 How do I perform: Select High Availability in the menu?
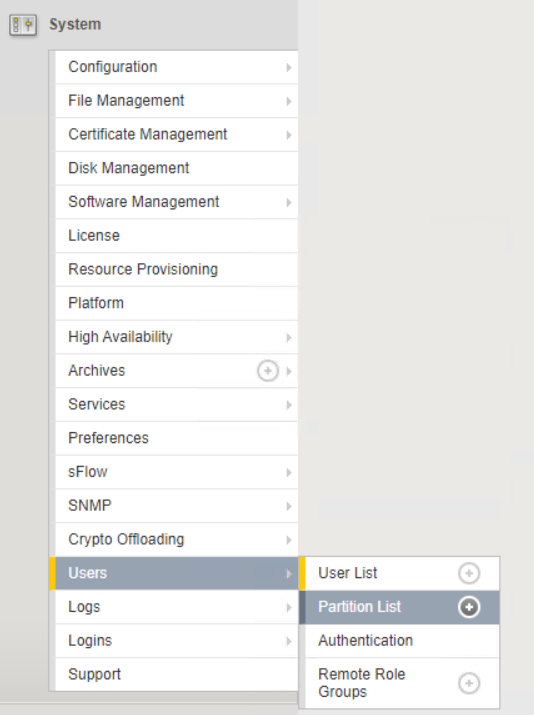tap(176, 337)
